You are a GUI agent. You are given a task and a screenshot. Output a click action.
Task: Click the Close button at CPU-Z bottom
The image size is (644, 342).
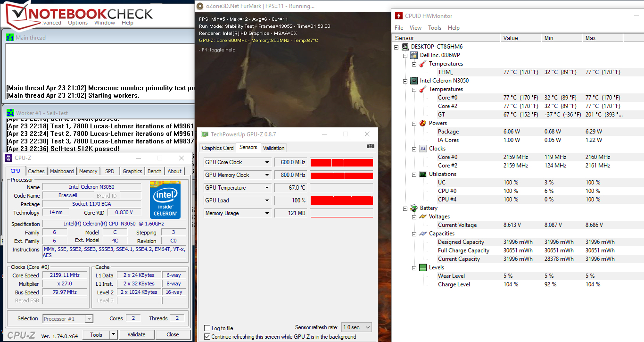(x=173, y=334)
